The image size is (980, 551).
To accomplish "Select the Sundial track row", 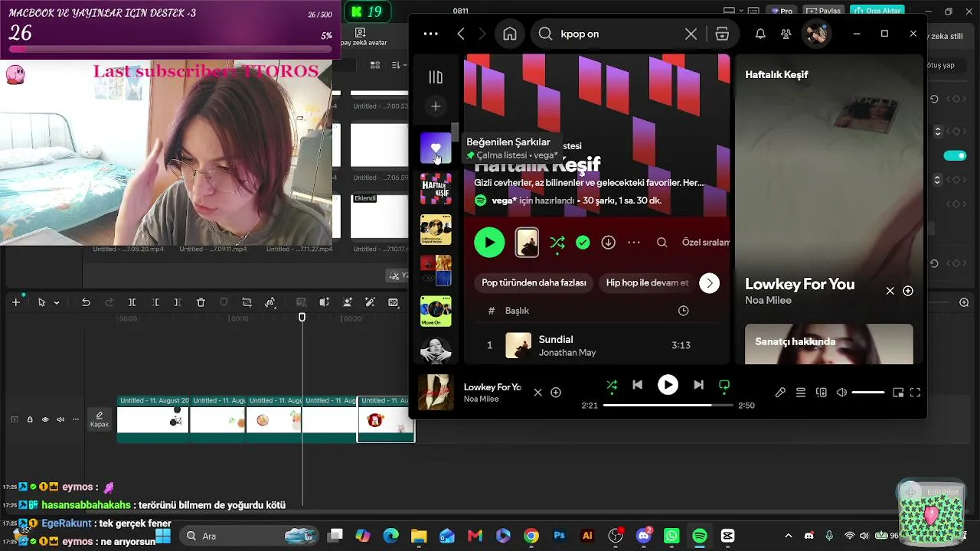I will pyautogui.click(x=596, y=345).
